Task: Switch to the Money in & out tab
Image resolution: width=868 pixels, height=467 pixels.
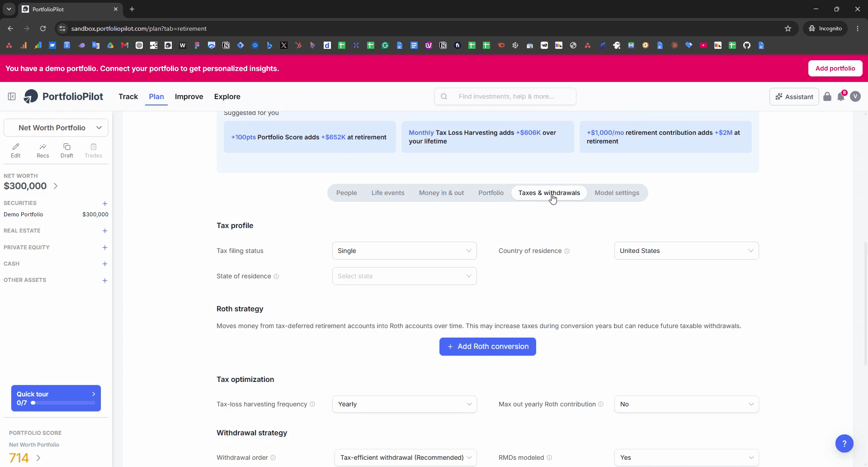Action: tap(441, 193)
